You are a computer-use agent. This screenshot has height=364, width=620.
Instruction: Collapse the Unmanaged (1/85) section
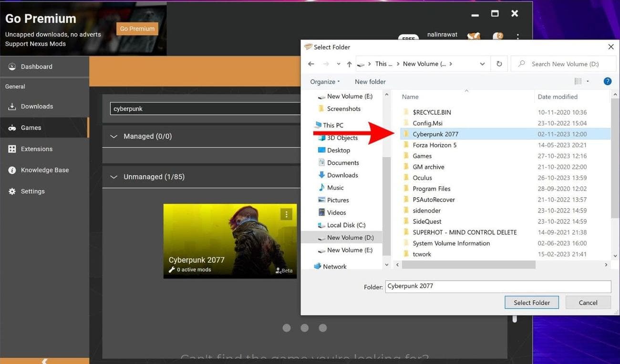tap(114, 177)
